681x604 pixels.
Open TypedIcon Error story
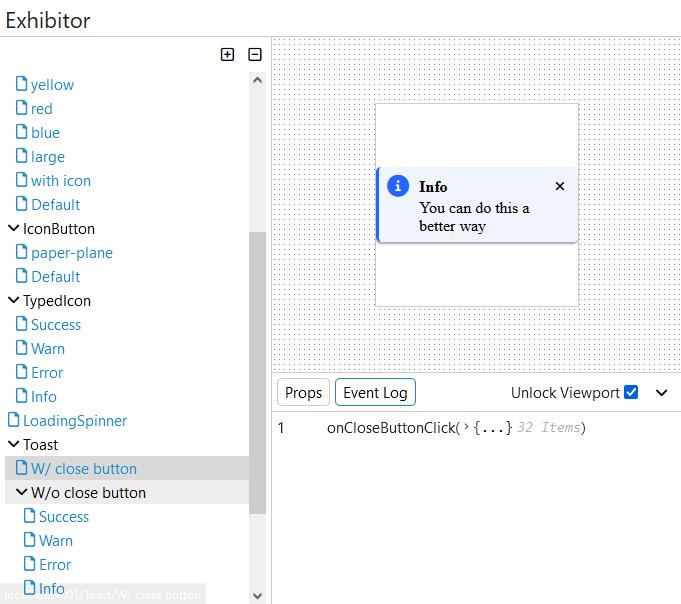(x=47, y=373)
